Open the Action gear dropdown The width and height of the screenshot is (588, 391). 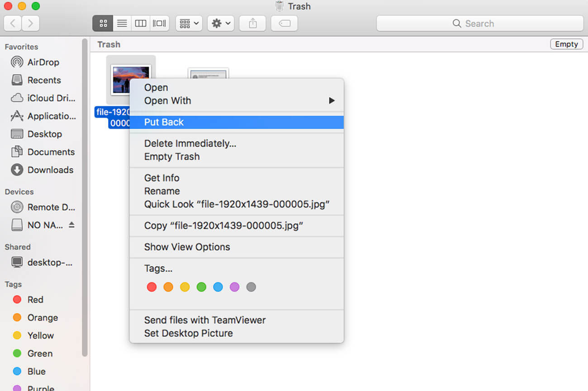(x=221, y=24)
